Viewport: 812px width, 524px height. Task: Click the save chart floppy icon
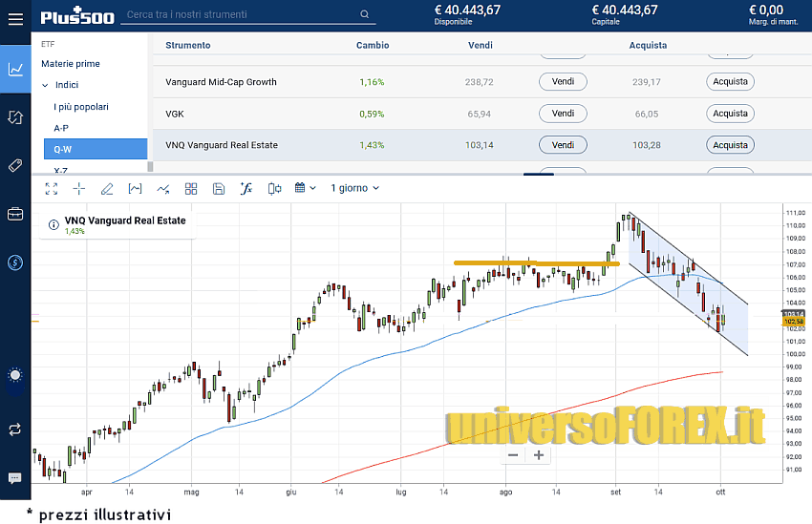pos(219,188)
